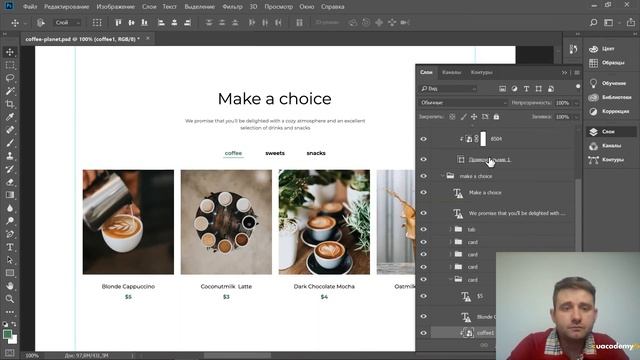The image size is (640, 360).
Task: Select the Path Selection tool
Action: tap(10, 260)
